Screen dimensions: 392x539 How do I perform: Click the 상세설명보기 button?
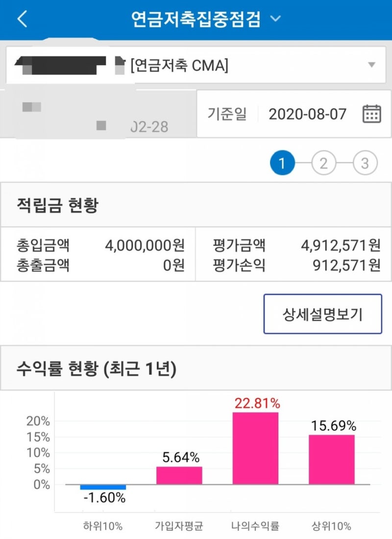[x=322, y=314]
